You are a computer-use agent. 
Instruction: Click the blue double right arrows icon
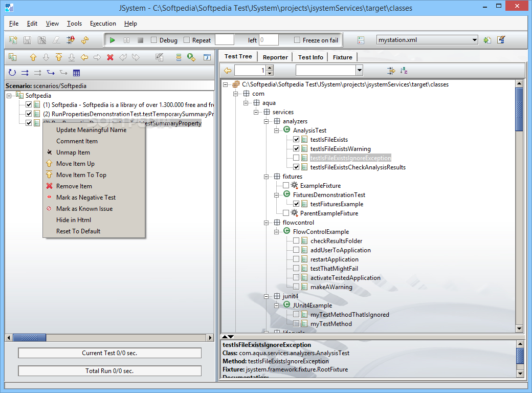tap(25, 73)
